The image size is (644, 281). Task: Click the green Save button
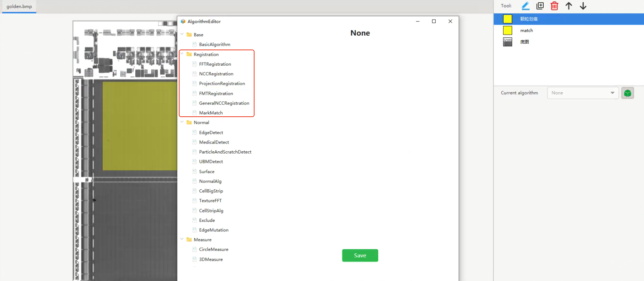pyautogui.click(x=360, y=255)
